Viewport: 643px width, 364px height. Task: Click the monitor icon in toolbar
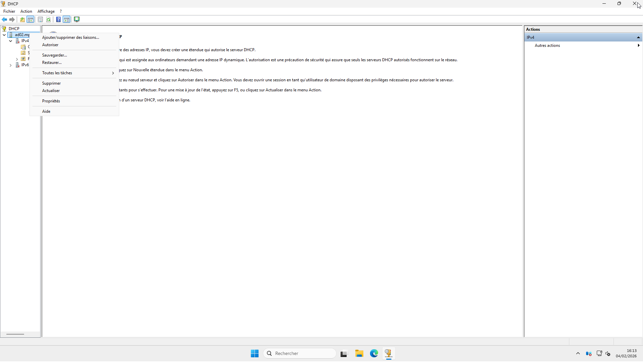[x=77, y=19]
